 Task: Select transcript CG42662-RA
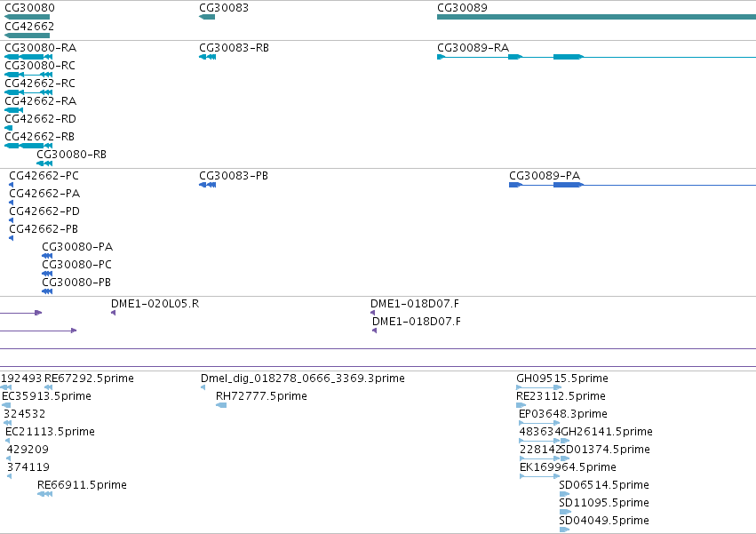point(41,101)
